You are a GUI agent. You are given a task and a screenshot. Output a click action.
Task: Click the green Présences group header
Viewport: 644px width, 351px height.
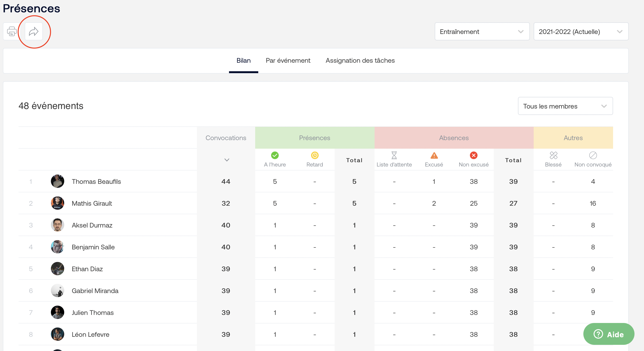coord(314,138)
